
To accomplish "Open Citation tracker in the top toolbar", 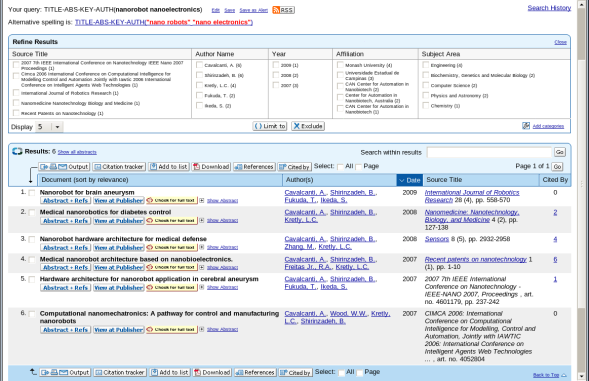I will [119, 166].
